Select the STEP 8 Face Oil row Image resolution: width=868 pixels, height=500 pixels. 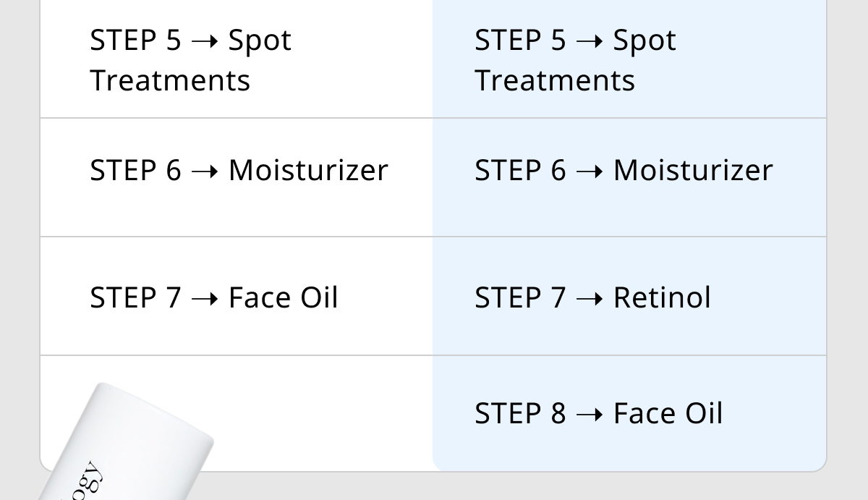pyautogui.click(x=629, y=413)
